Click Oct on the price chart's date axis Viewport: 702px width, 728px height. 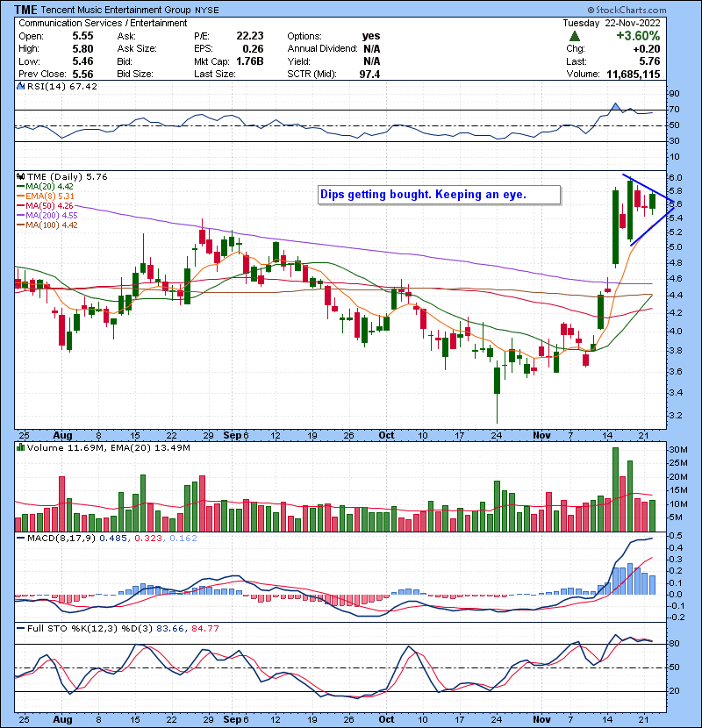point(387,436)
